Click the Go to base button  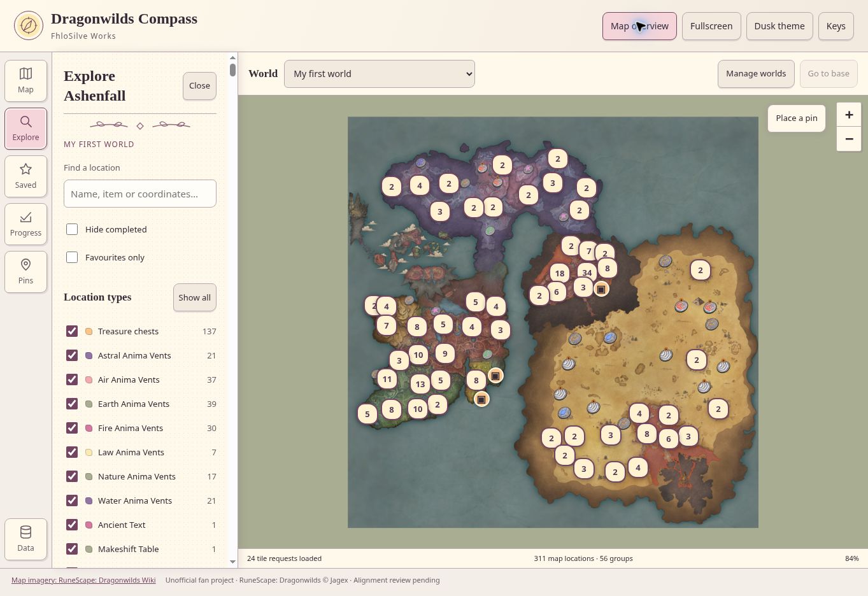click(x=829, y=74)
